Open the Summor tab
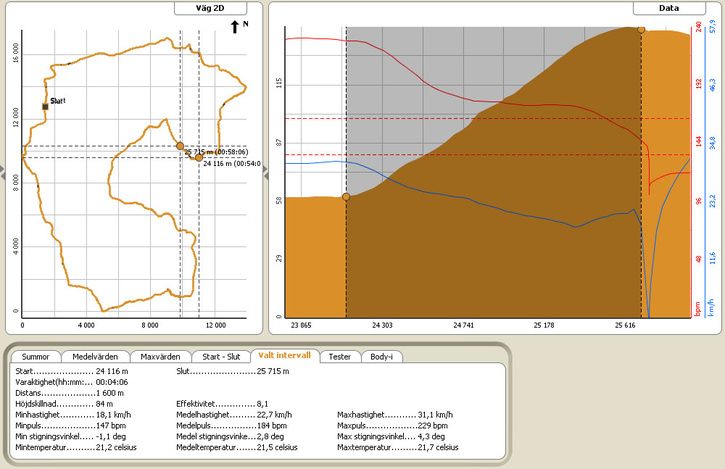725x469 pixels. point(36,357)
